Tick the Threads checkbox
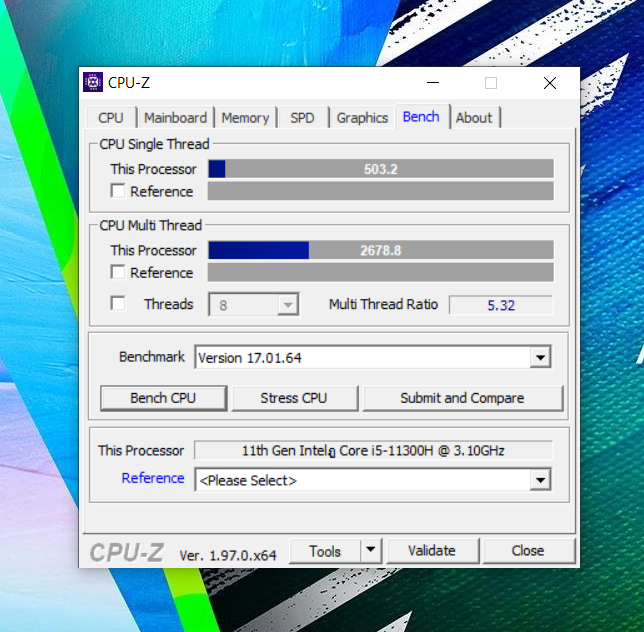This screenshot has height=632, width=644. click(x=118, y=304)
